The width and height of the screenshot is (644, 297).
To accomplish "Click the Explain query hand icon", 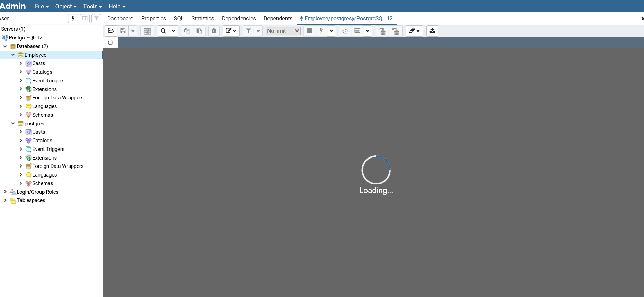I will coord(345,31).
